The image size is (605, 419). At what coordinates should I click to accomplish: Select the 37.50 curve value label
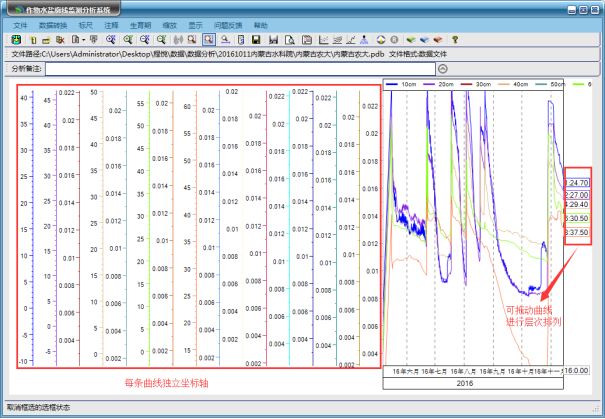coord(577,232)
